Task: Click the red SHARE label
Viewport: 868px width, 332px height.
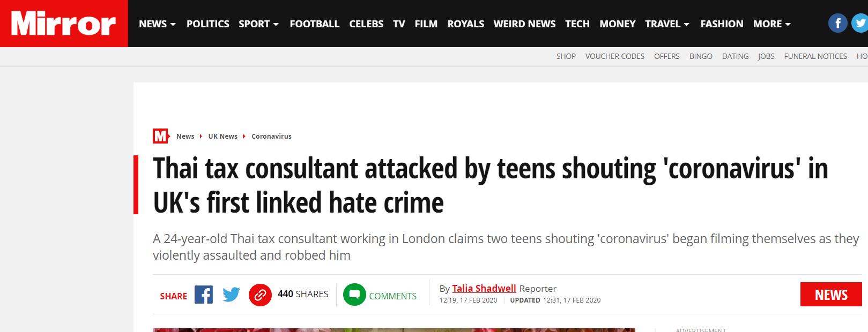Action: pyautogui.click(x=174, y=296)
